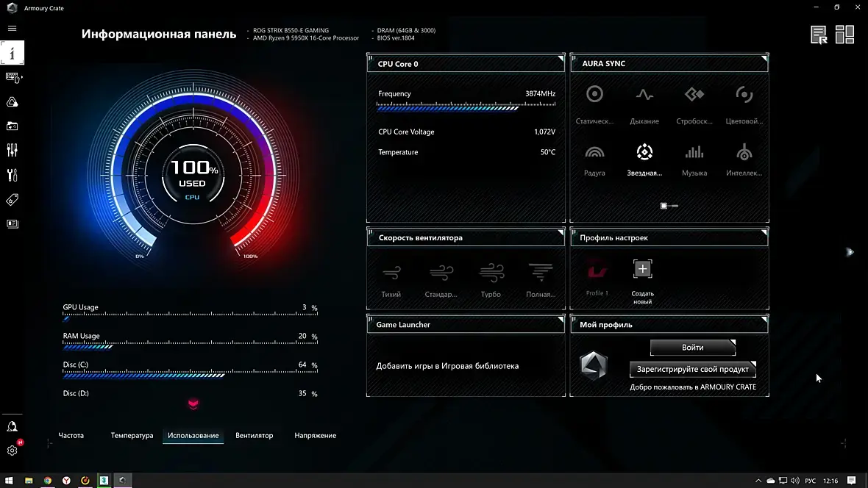This screenshot has height=488, width=868.
Task: Set fan speed to Full (Полная...)
Action: pos(540,272)
